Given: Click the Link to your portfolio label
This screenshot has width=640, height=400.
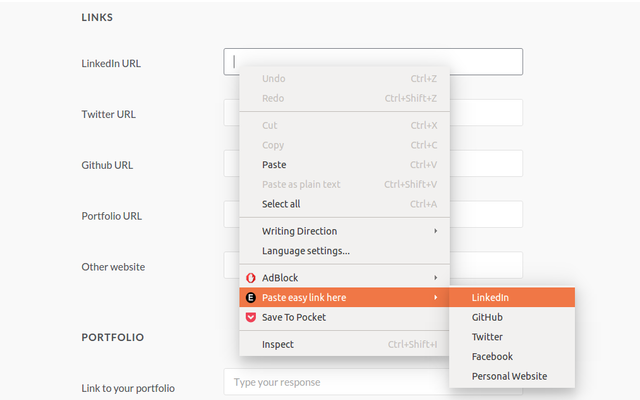Looking at the screenshot, I should [x=128, y=388].
